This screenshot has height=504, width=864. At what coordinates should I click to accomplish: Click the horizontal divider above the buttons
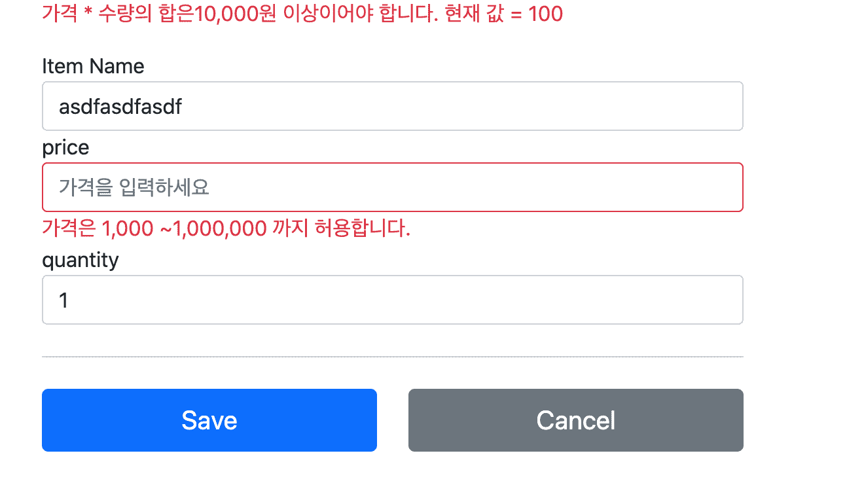pos(393,357)
